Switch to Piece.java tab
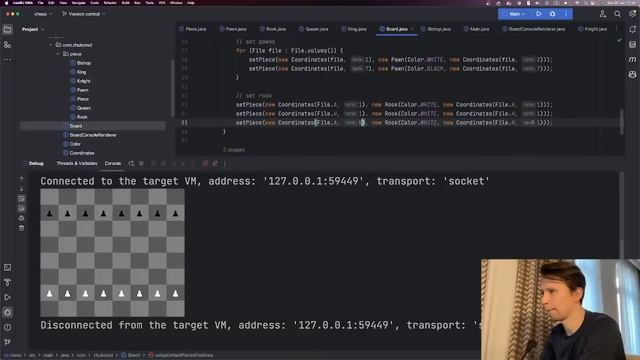 (193, 29)
